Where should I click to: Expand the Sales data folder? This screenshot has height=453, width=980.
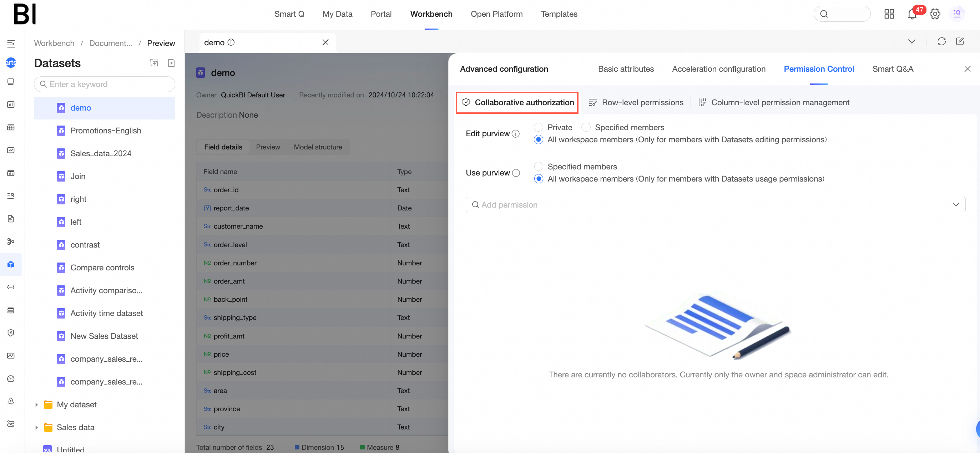pyautogui.click(x=36, y=428)
